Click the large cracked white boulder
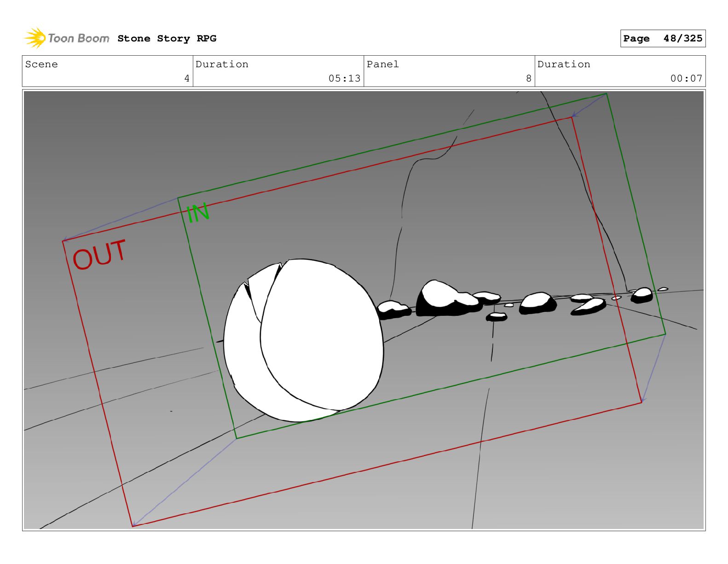 click(x=303, y=340)
